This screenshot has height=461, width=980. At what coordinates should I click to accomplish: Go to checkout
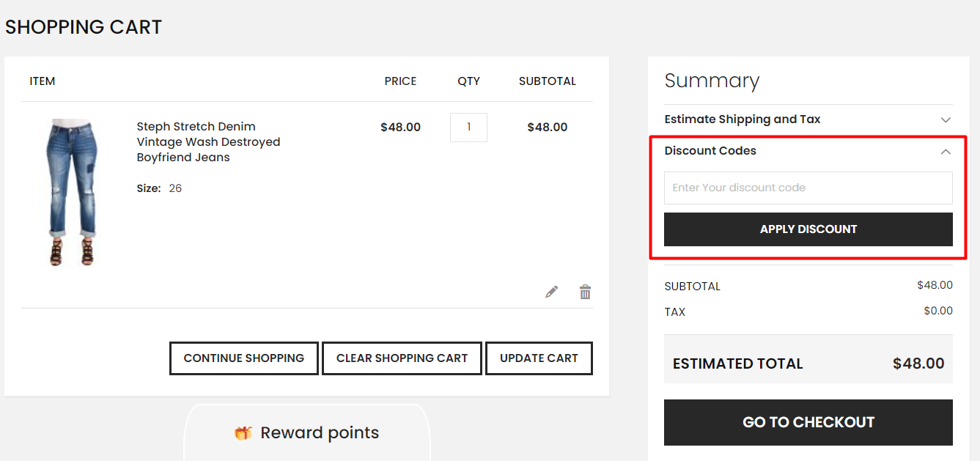808,422
